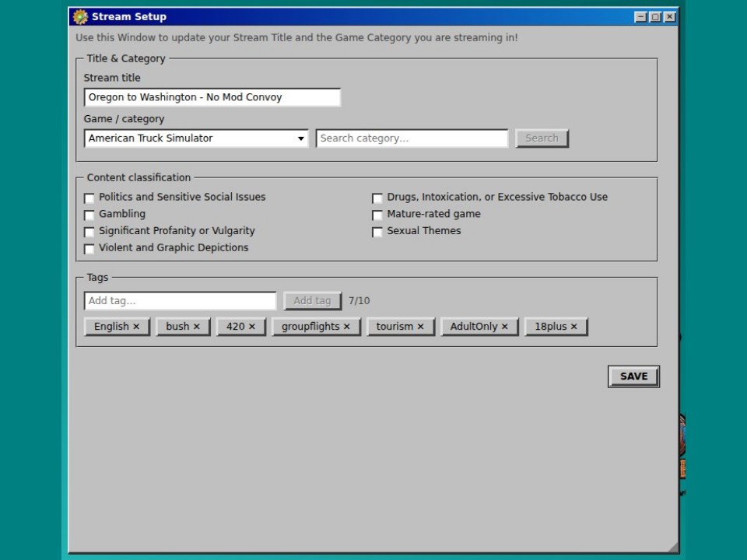Image resolution: width=747 pixels, height=560 pixels.
Task: Click the Stream Setup window title text
Action: click(129, 16)
